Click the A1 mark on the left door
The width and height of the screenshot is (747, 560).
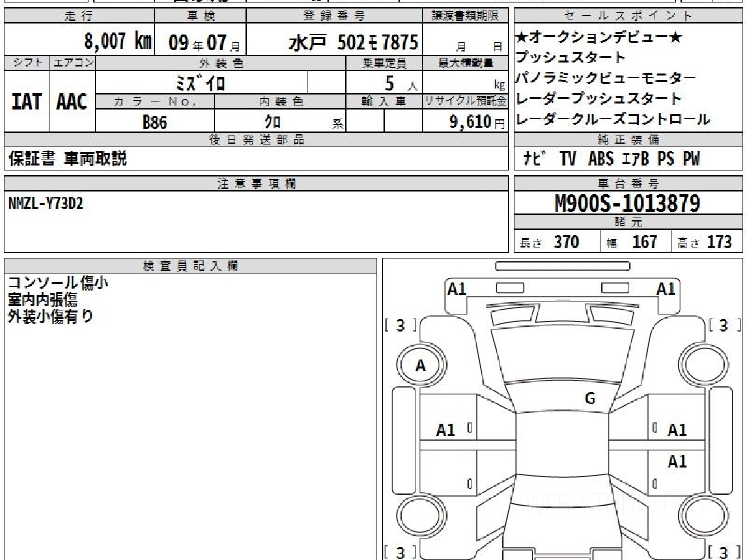click(446, 429)
